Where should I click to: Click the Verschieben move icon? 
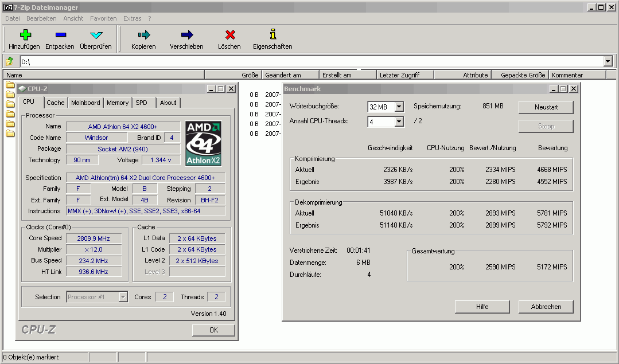coord(186,35)
